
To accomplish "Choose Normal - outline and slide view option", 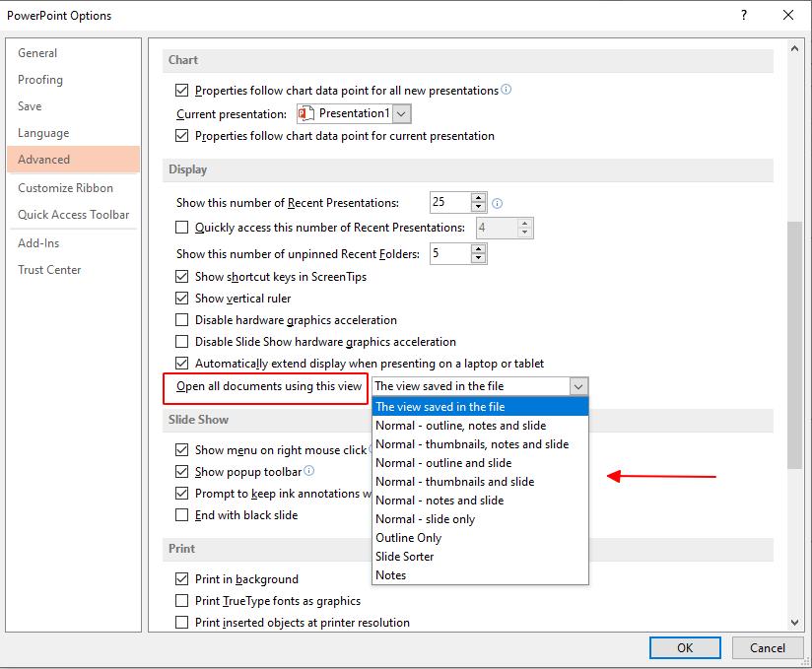I will click(441, 462).
